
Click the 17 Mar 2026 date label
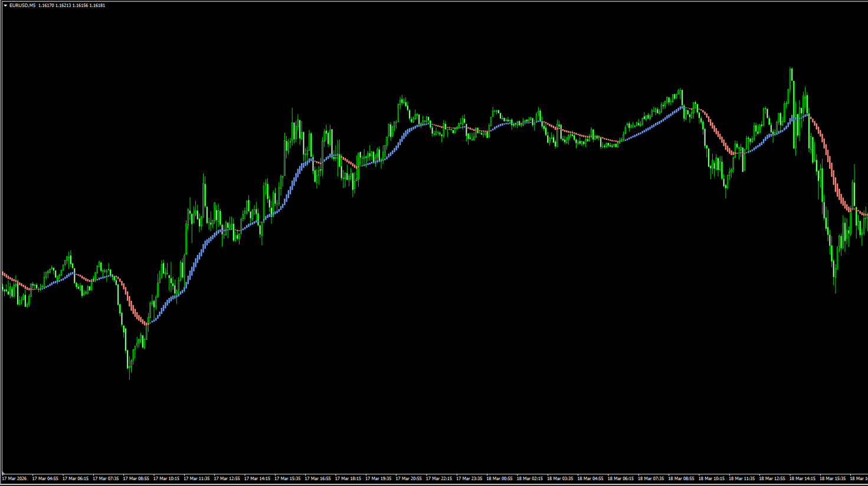pyautogui.click(x=15, y=478)
